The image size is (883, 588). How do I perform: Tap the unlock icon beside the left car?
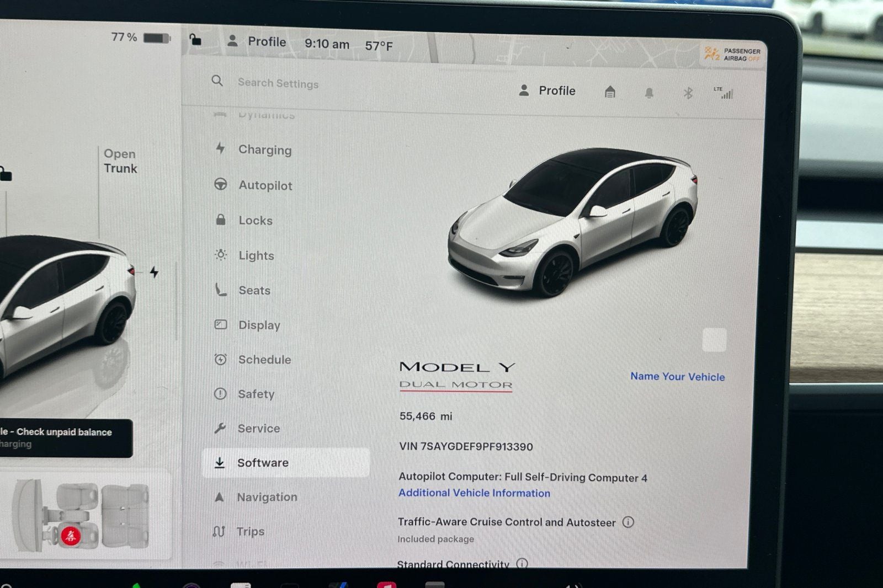6,174
